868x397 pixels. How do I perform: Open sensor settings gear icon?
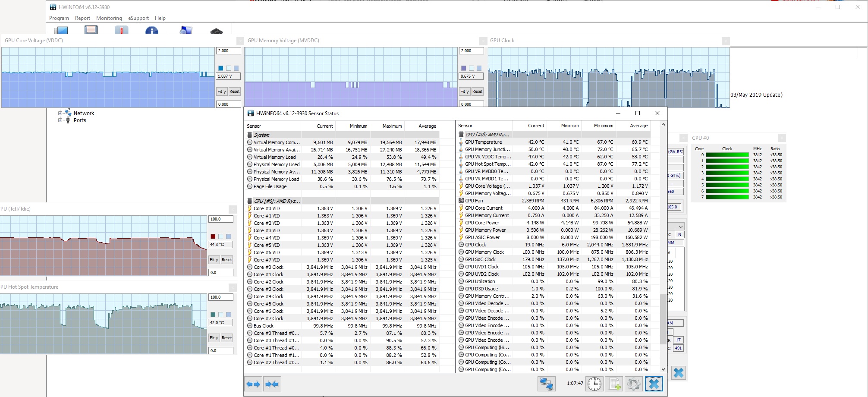pos(634,384)
